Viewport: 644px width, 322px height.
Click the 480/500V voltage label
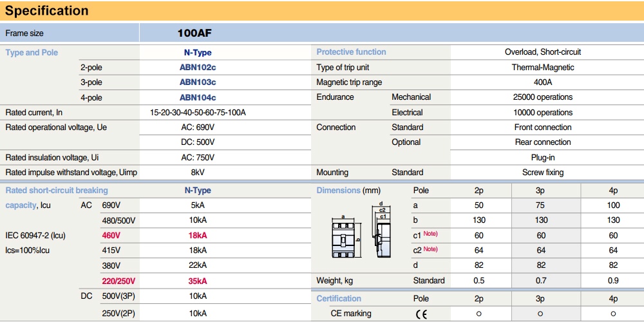[x=118, y=220]
